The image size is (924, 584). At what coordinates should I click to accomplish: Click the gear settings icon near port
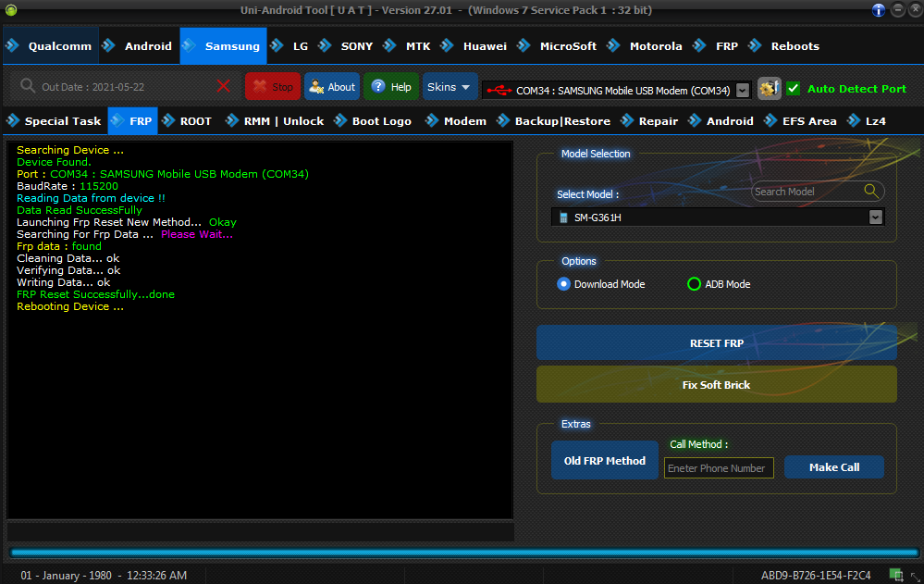pyautogui.click(x=769, y=89)
